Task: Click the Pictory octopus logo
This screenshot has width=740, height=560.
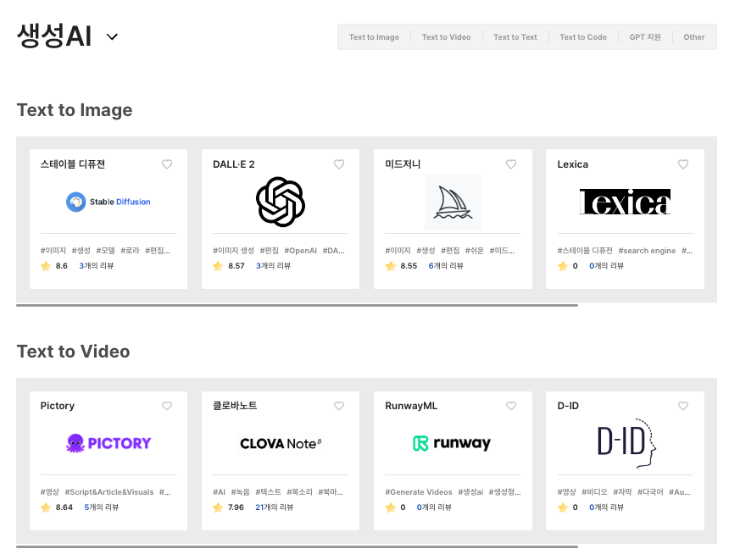Action: (x=108, y=443)
